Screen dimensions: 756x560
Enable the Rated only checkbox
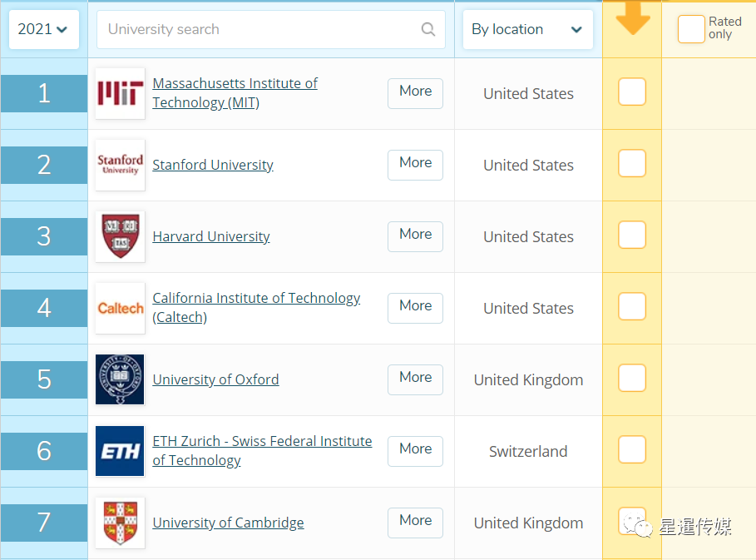pos(690,29)
